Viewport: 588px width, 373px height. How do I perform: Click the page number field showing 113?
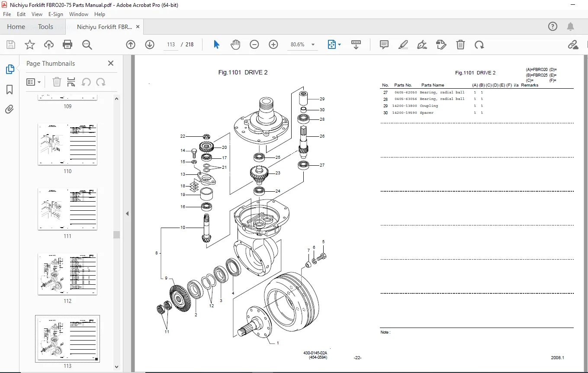pos(170,45)
